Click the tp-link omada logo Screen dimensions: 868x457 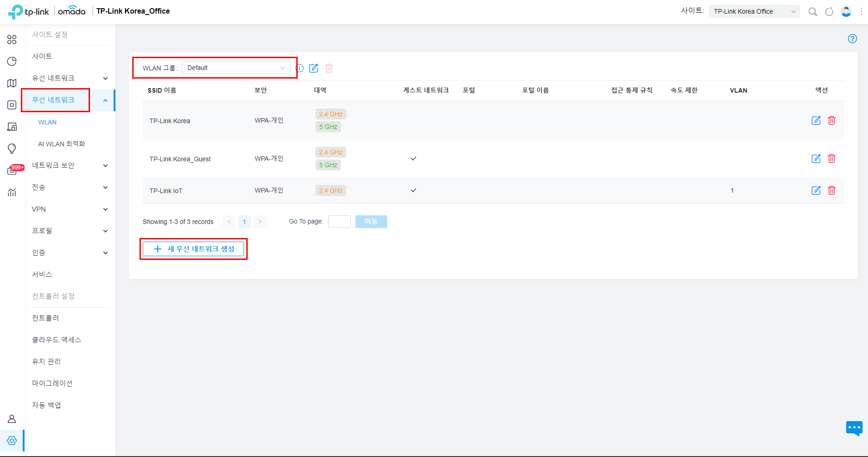pos(47,11)
